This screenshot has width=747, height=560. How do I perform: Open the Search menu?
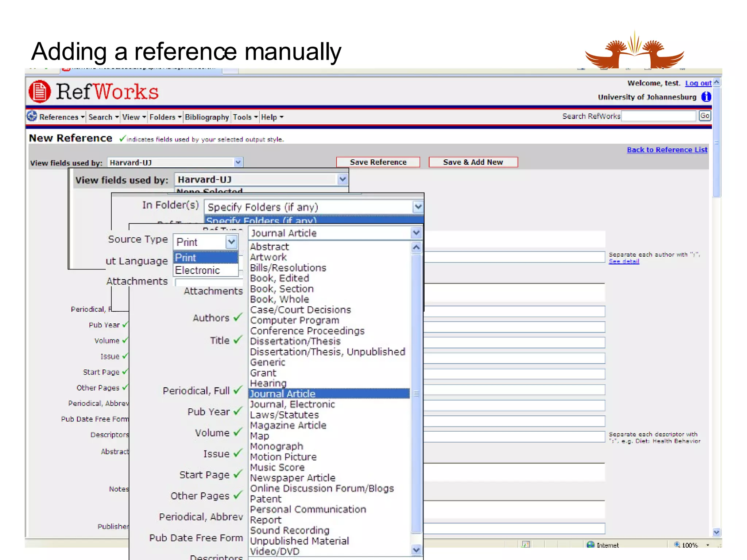[104, 117]
